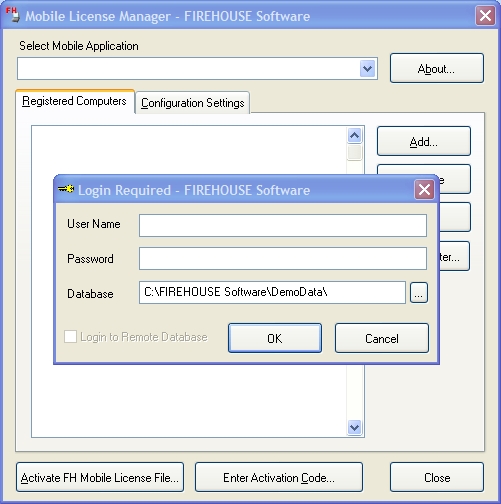The image size is (501, 504).
Task: Click the scroll up arrow in computers list
Action: [354, 135]
